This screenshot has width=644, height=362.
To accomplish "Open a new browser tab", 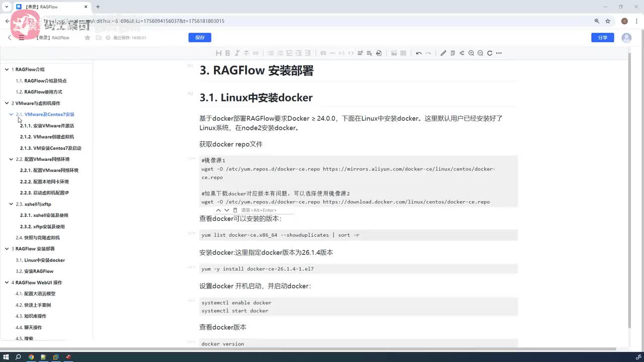I will point(98,7).
